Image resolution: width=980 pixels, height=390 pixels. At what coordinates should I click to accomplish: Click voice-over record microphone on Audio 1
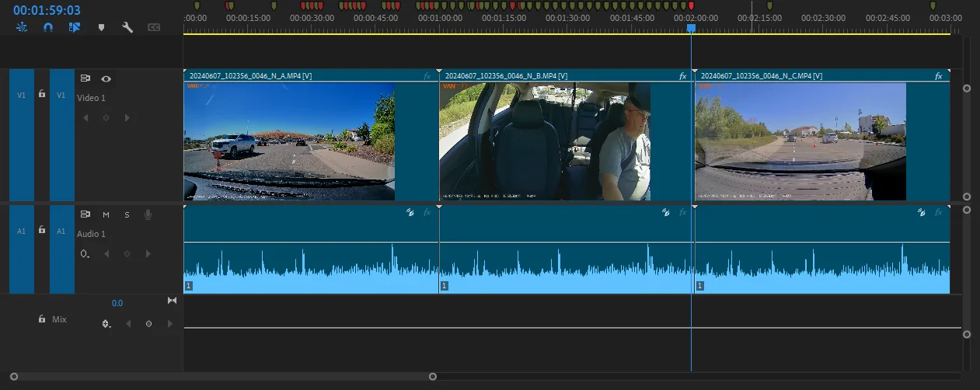click(x=148, y=214)
